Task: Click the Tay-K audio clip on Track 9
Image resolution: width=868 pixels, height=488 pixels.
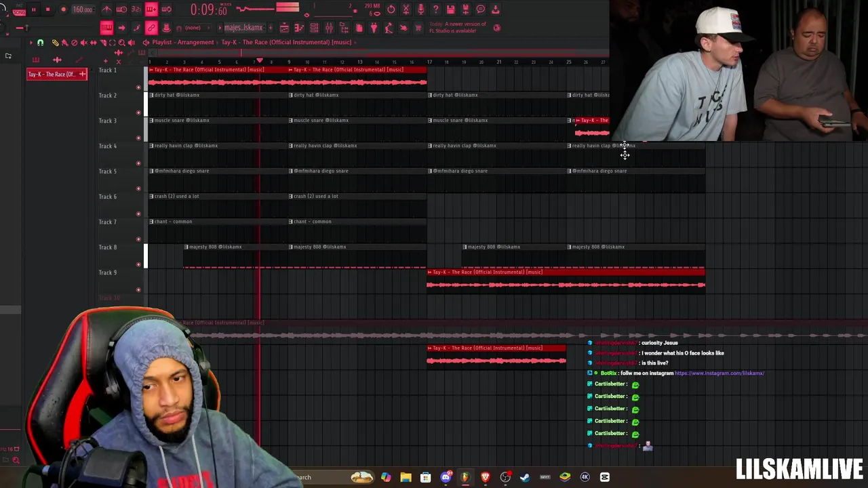Action: pos(566,280)
